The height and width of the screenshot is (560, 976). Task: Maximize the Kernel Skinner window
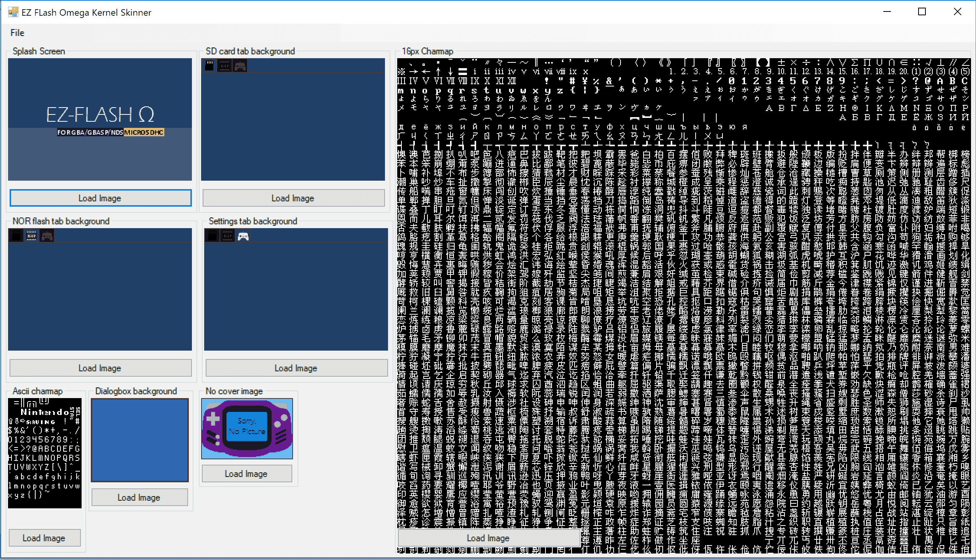click(x=922, y=12)
